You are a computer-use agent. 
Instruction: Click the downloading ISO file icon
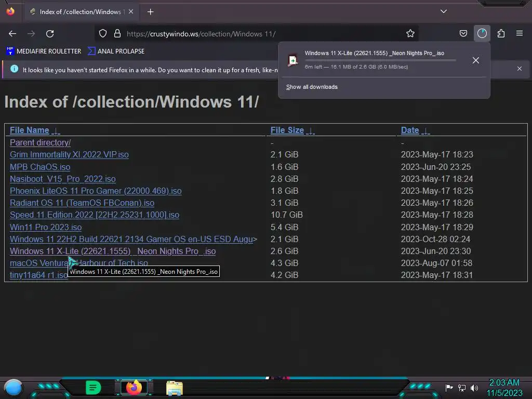[292, 60]
